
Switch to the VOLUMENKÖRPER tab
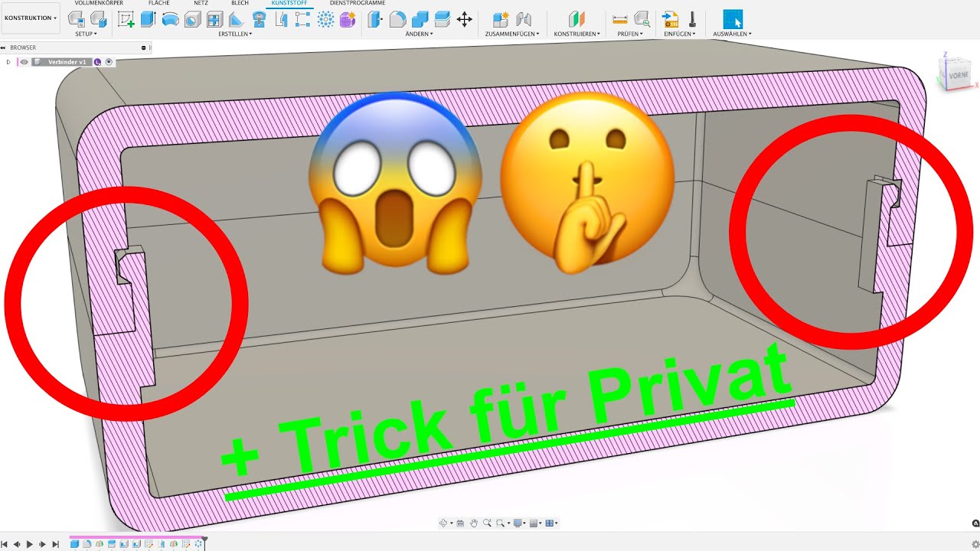point(99,3)
